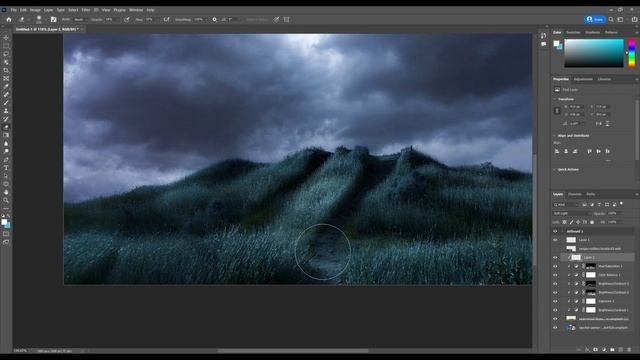Image resolution: width=640 pixels, height=360 pixels.
Task: Select the Eraser tool in toolbar
Action: point(6,127)
